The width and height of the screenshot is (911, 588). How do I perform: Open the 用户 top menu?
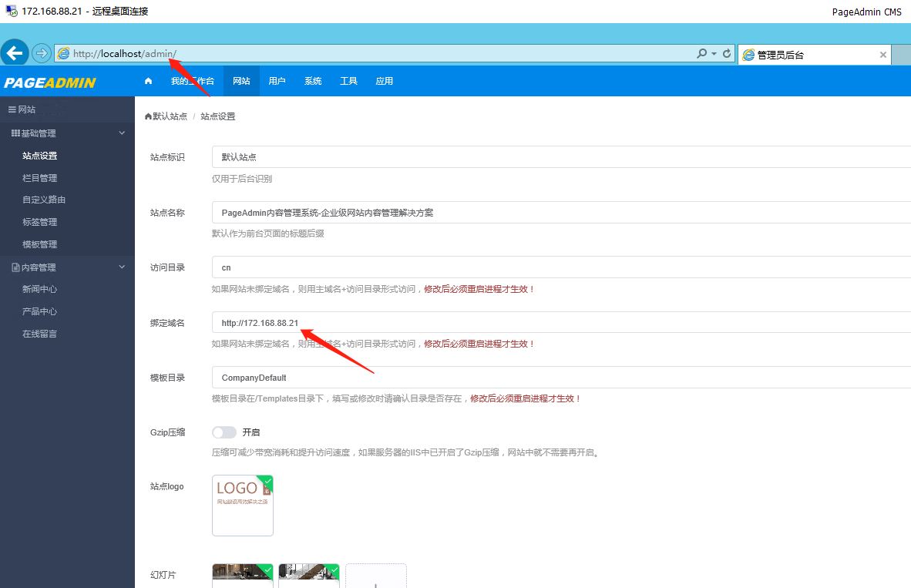pos(277,81)
